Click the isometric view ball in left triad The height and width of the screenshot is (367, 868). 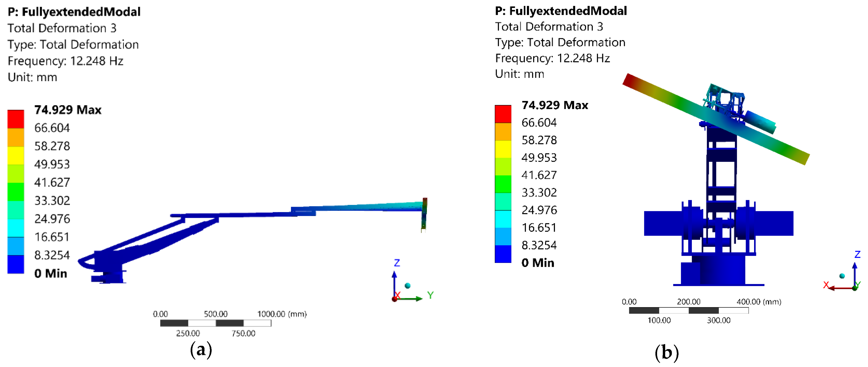[x=408, y=286]
